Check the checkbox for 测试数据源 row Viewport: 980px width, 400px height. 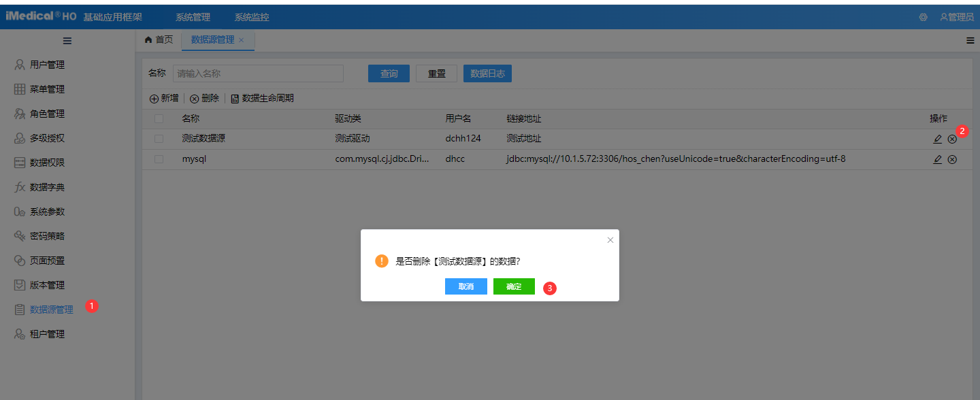159,139
